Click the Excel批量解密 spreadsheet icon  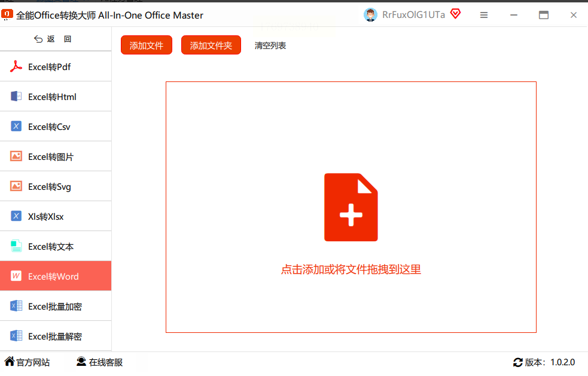(x=16, y=336)
